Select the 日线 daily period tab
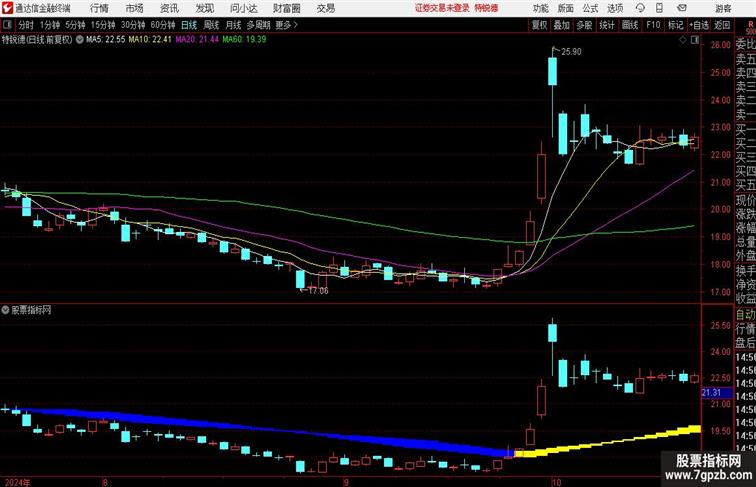 tap(189, 25)
